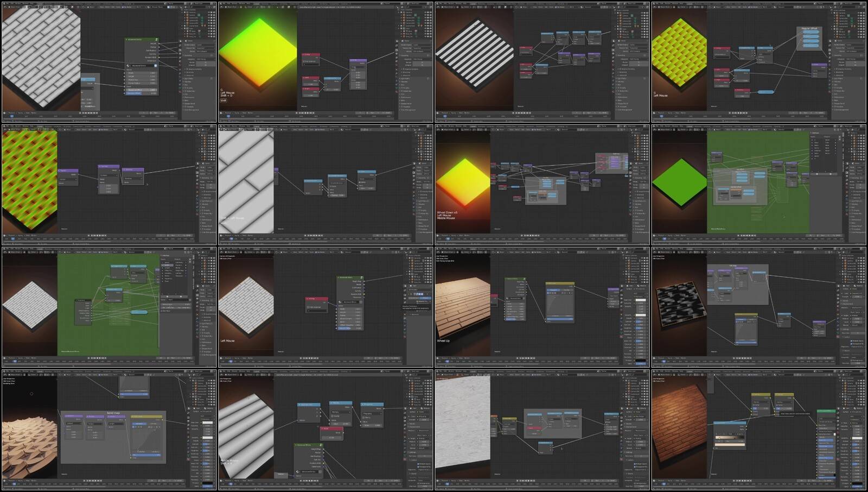Click the shingles render in the 3D viewport
The width and height of the screenshot is (868, 492).
30,447
